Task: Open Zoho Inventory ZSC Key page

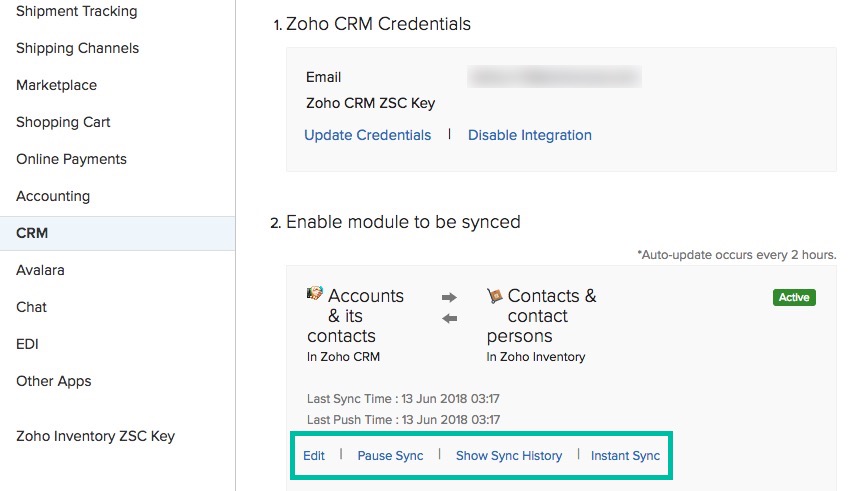Action: click(95, 436)
